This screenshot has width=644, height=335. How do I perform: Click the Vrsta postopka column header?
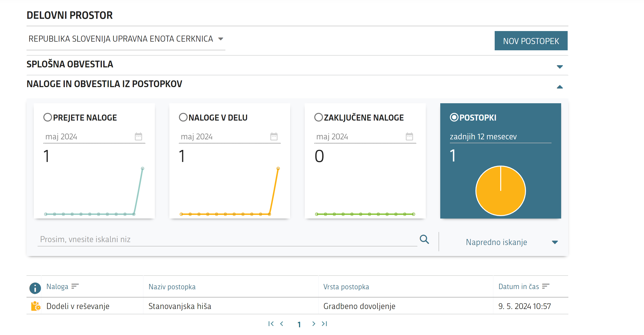point(346,287)
